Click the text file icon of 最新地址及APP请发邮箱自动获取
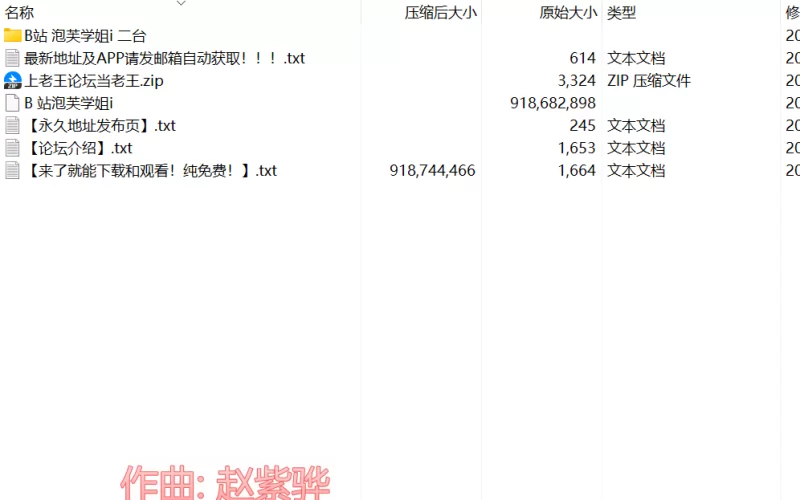 point(12,58)
